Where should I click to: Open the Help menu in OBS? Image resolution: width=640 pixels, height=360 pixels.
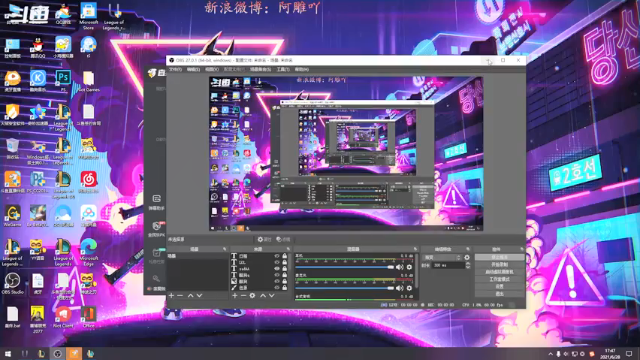click(302, 69)
